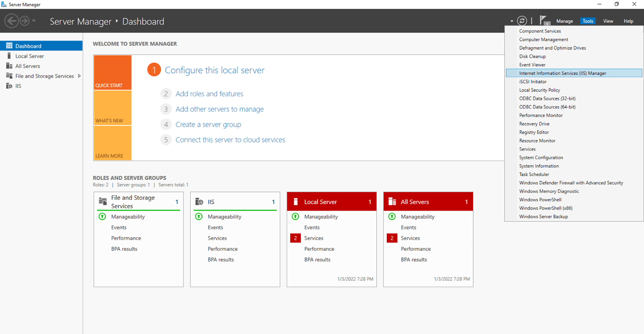Click Connect this server to cloud services
This screenshot has height=334, width=644.
click(230, 140)
